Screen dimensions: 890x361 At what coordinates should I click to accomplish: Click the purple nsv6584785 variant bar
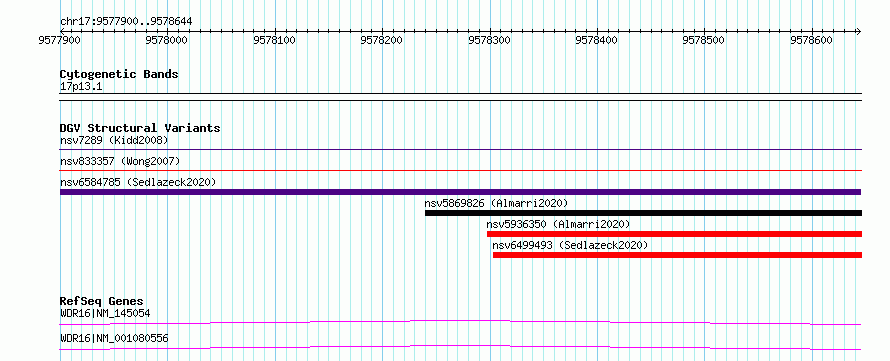tap(461, 192)
